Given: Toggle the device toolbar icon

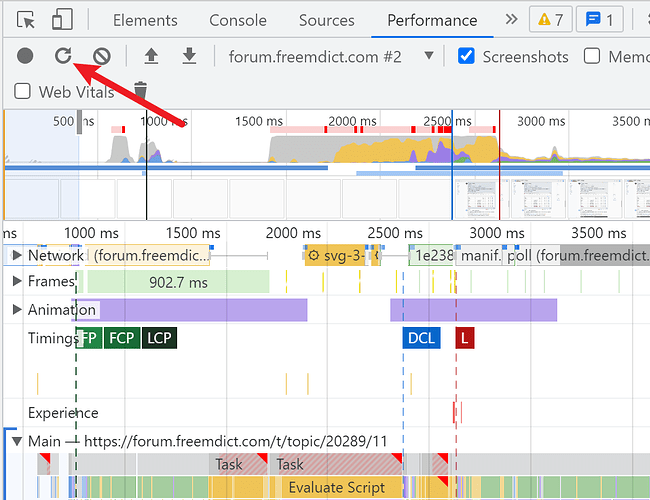Looking at the screenshot, I should click(62, 19).
